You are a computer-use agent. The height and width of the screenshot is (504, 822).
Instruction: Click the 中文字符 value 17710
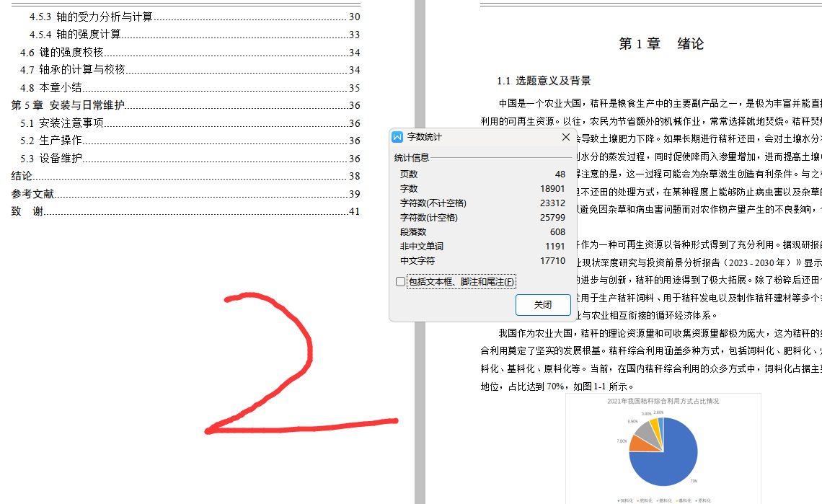click(552, 261)
